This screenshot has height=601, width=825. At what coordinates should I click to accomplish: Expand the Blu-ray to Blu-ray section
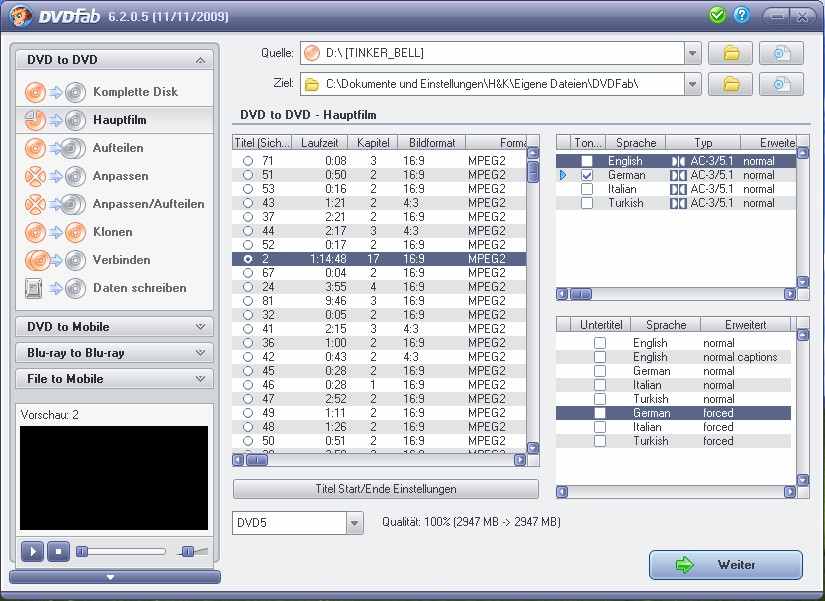coord(114,353)
